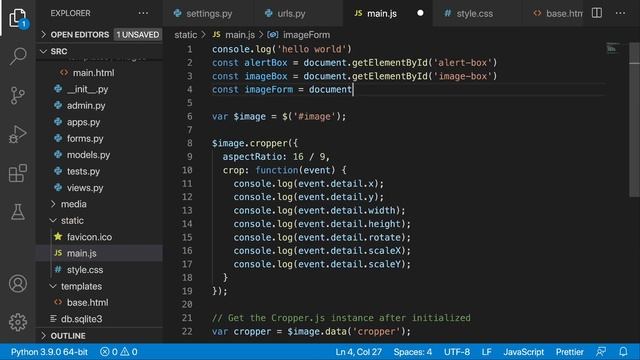Open the Extensions view

click(x=18, y=173)
